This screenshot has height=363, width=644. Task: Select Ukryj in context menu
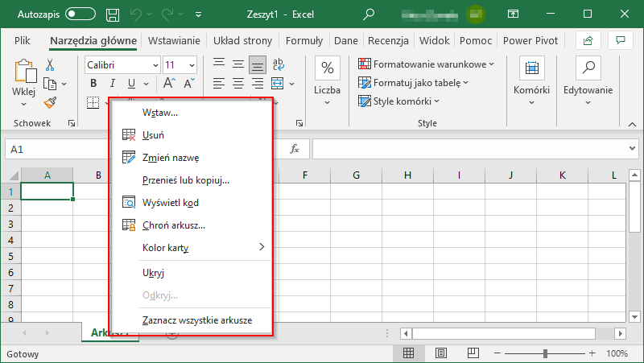tap(191, 273)
